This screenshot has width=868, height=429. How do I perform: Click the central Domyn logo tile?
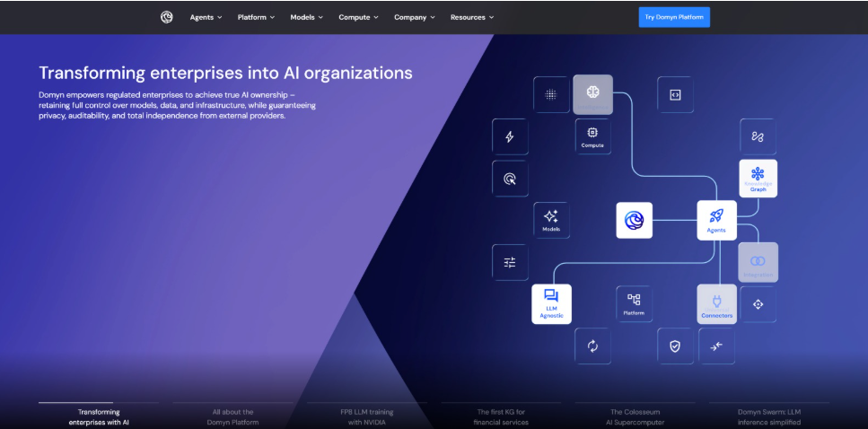pyautogui.click(x=634, y=220)
